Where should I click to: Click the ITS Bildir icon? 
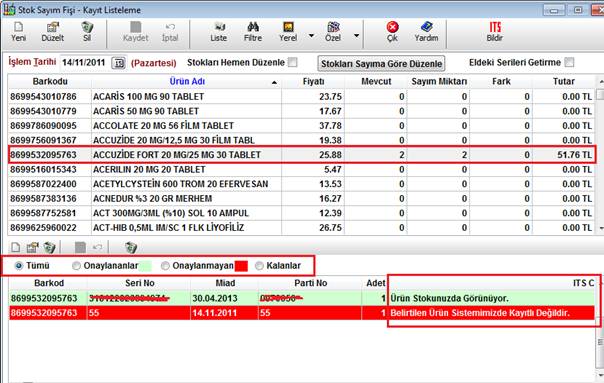point(495,27)
